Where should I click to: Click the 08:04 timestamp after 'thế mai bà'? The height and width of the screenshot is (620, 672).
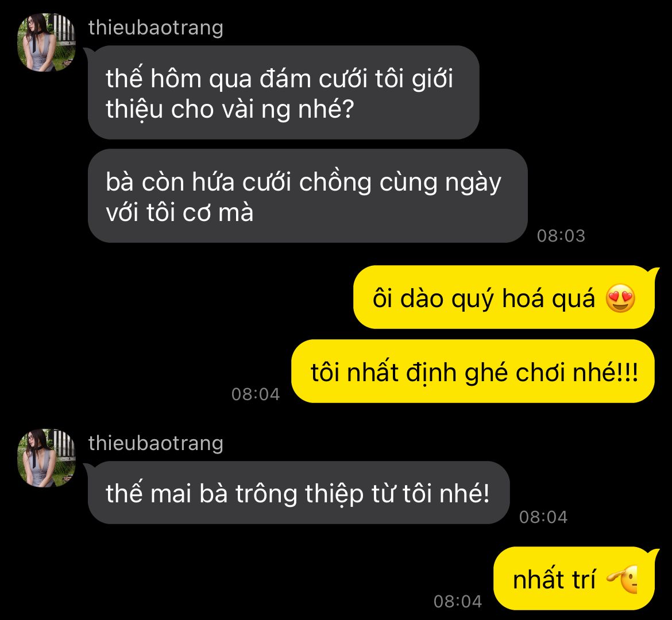click(x=543, y=517)
